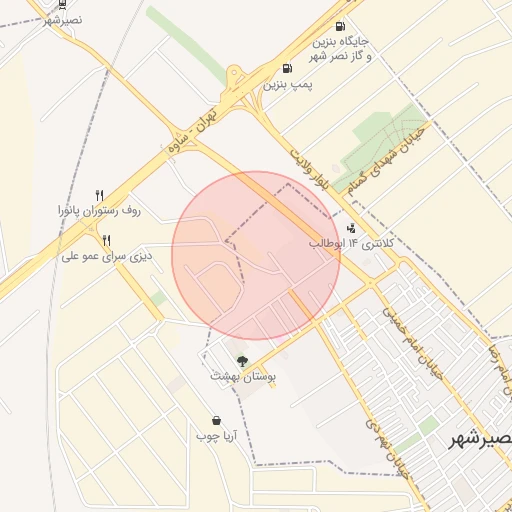This screenshot has width=512, height=512.
Task: Select the restaurant icon for دیزی سرای عمو علی
Action: pyautogui.click(x=107, y=240)
